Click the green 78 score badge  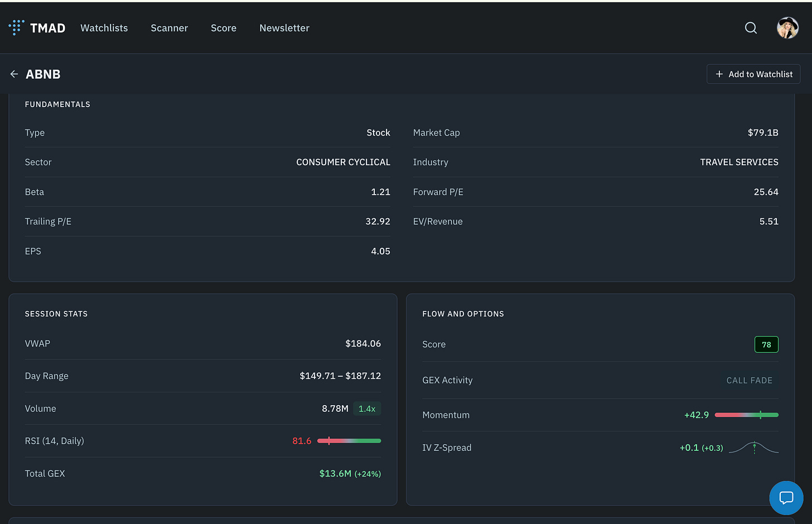point(766,344)
